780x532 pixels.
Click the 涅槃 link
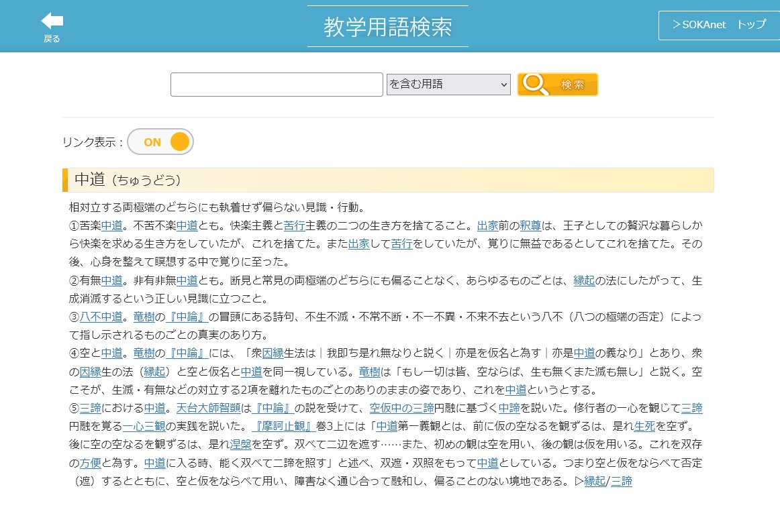240,444
